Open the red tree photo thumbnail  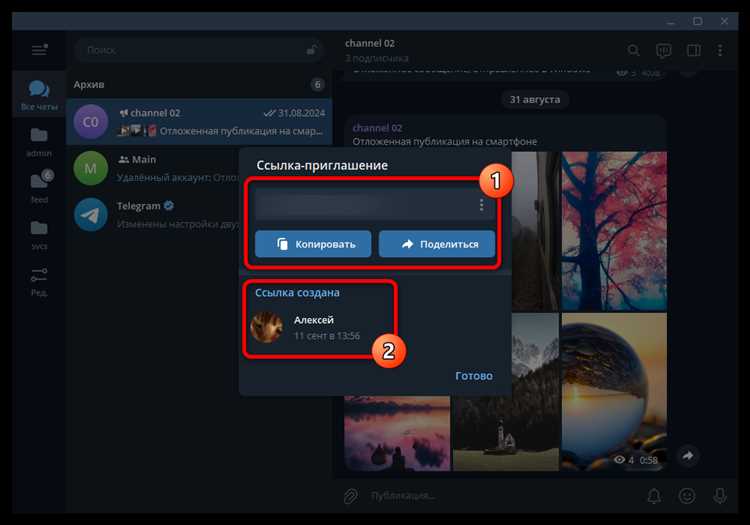614,231
